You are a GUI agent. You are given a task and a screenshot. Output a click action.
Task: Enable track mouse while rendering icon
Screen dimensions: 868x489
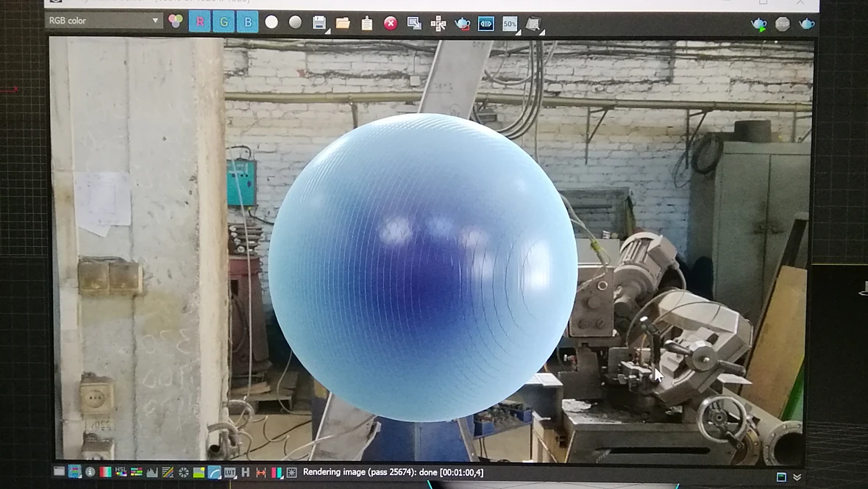[438, 24]
